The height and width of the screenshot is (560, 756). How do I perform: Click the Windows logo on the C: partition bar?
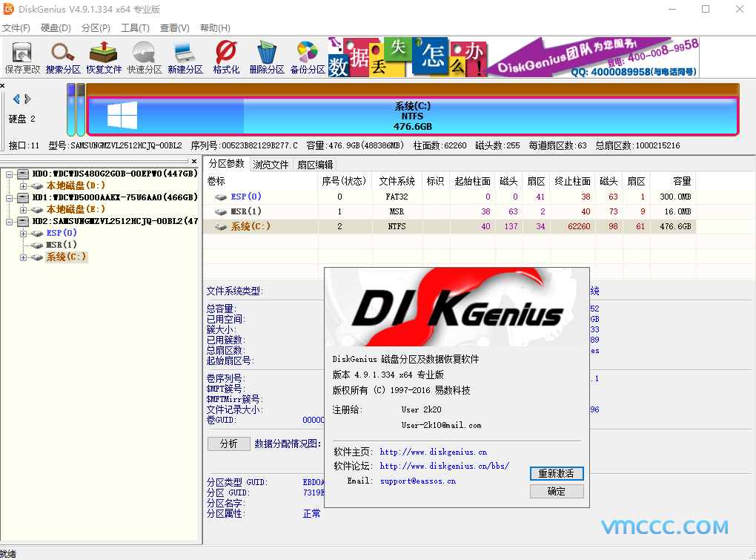point(122,115)
